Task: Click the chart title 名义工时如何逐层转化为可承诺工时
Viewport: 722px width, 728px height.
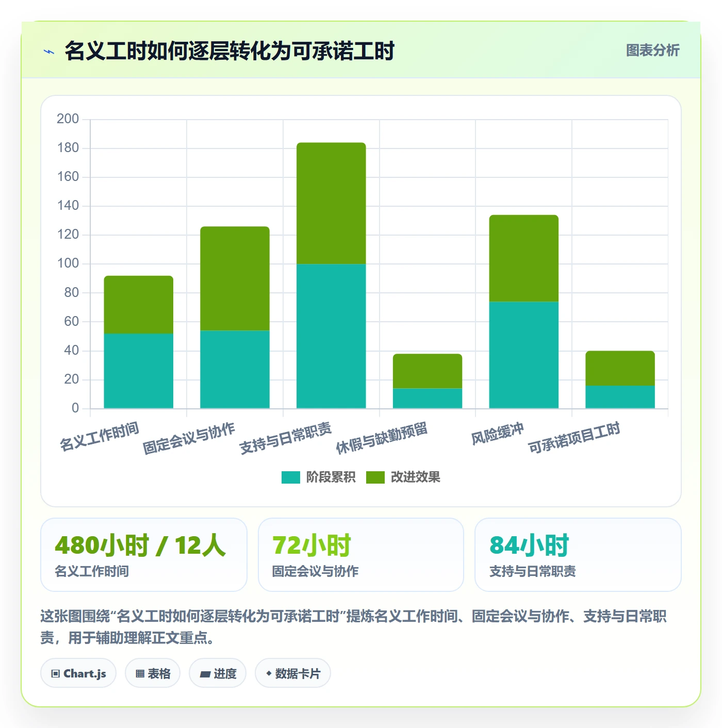Action: tap(229, 51)
